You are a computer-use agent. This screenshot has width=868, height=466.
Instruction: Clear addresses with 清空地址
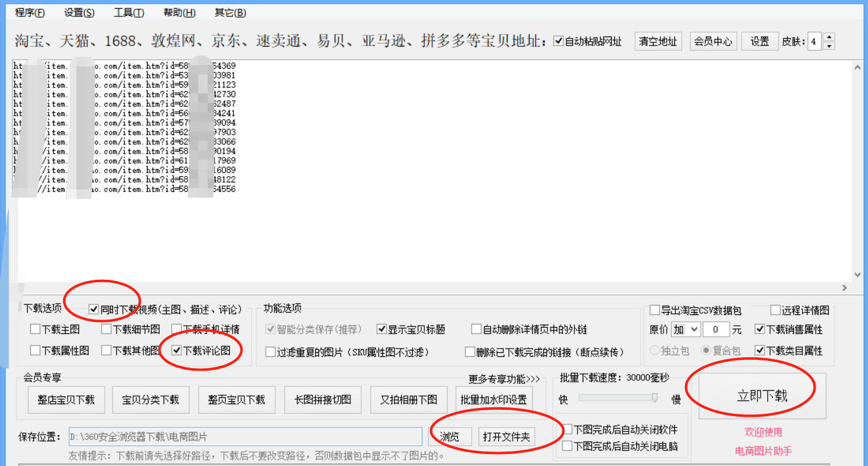tap(658, 40)
